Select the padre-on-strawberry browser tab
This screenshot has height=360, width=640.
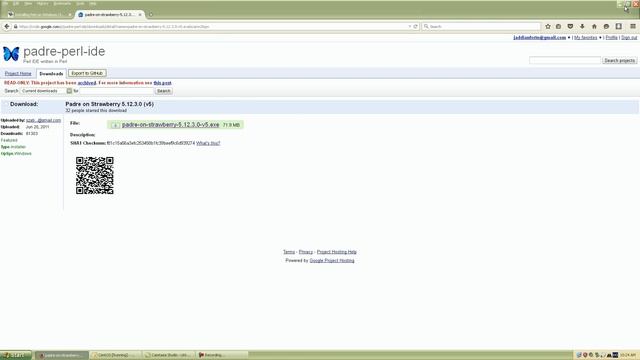(110, 14)
